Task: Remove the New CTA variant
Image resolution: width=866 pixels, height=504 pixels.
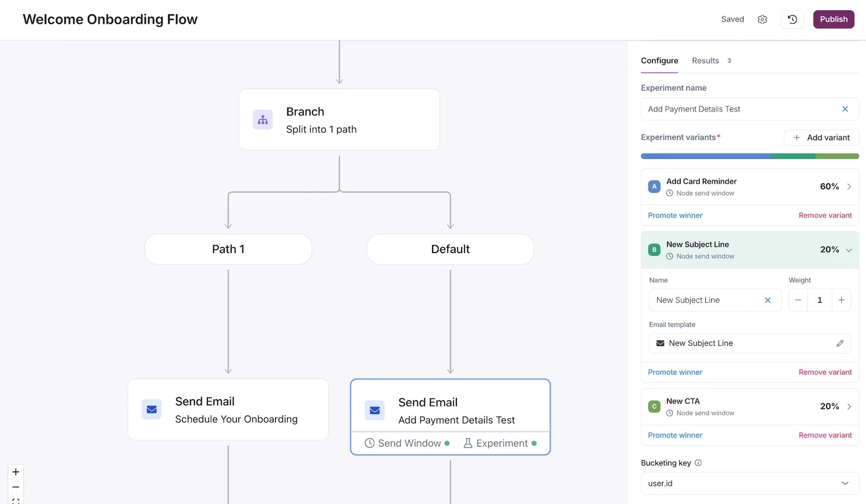Action: [x=825, y=435]
